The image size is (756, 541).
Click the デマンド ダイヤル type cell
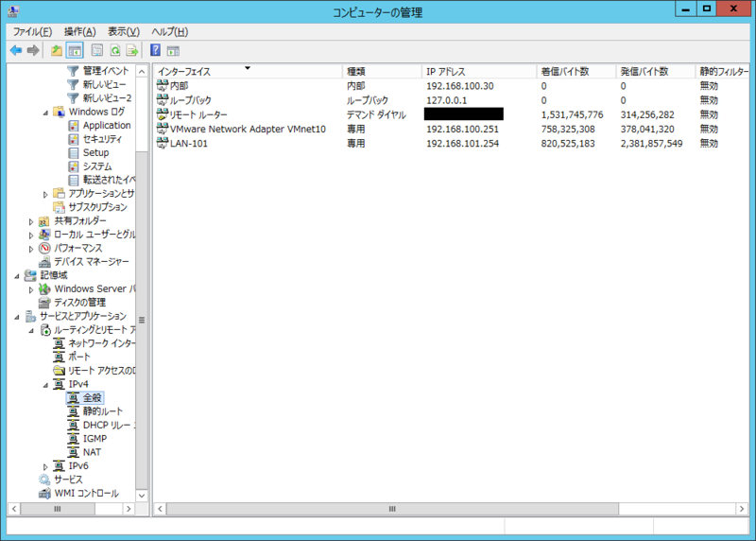click(376, 114)
